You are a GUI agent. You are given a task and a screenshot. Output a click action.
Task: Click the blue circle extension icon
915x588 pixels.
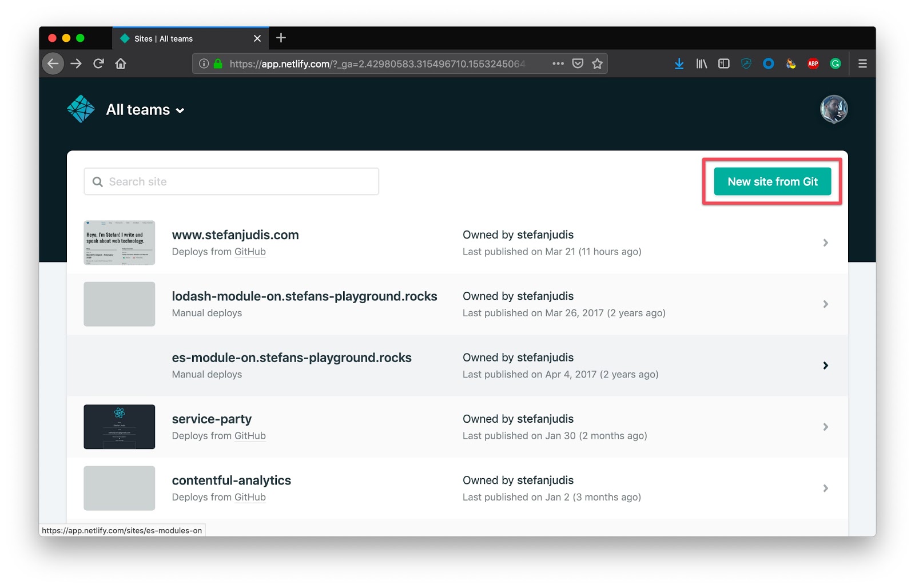click(x=769, y=63)
